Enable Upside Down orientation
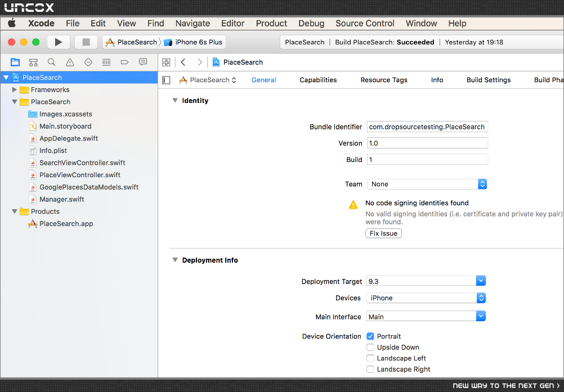The height and width of the screenshot is (392, 564). 370,347
